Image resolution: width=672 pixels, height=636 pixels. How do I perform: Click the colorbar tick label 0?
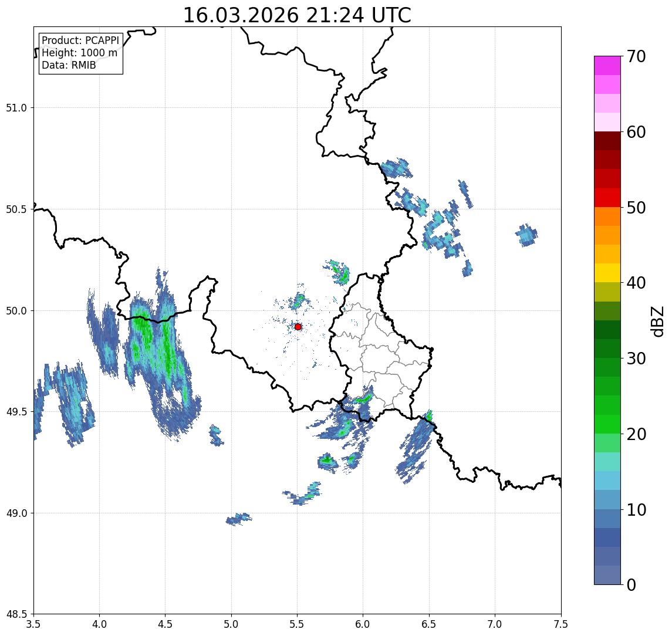tap(632, 584)
